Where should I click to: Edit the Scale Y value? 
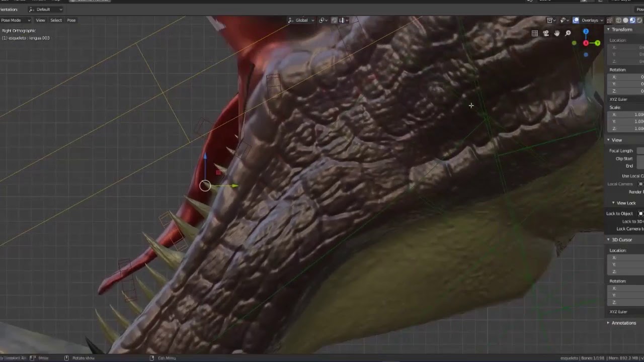click(626, 121)
